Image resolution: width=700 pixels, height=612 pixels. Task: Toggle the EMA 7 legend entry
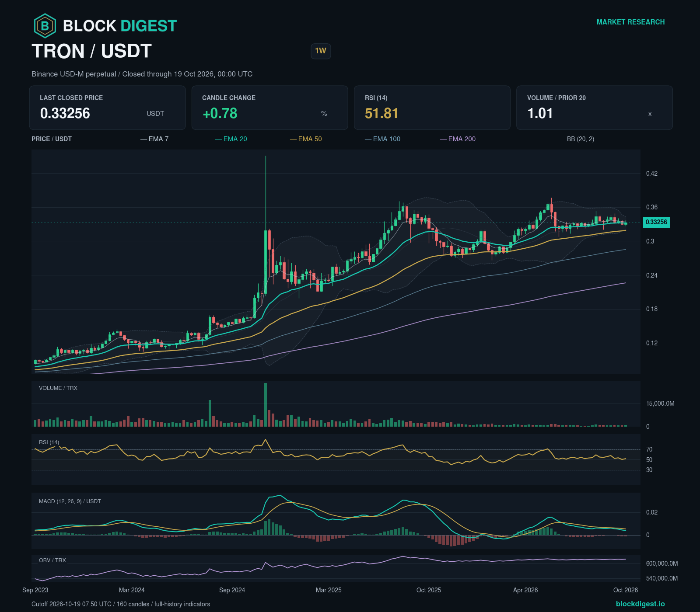[x=154, y=139]
